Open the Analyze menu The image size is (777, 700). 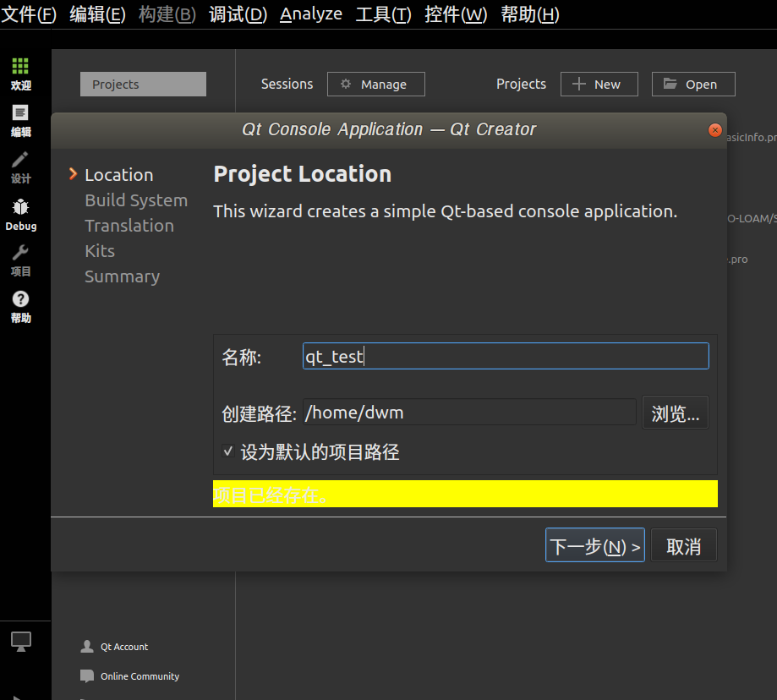point(310,14)
